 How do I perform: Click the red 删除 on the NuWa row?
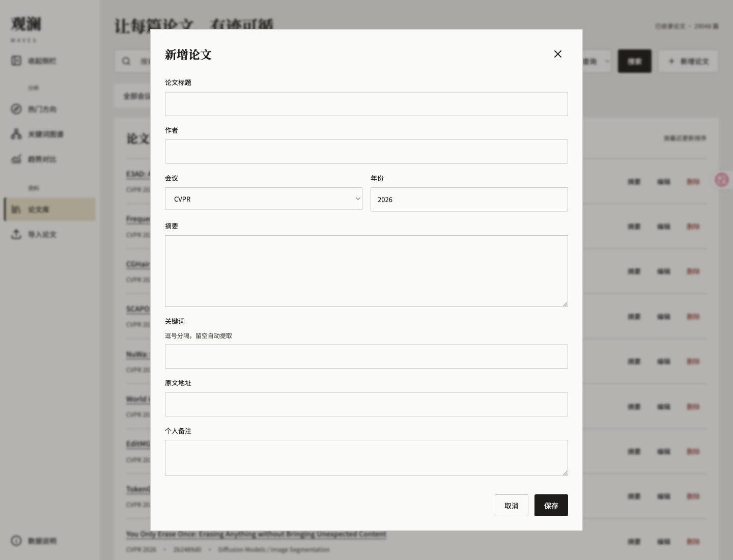693,361
